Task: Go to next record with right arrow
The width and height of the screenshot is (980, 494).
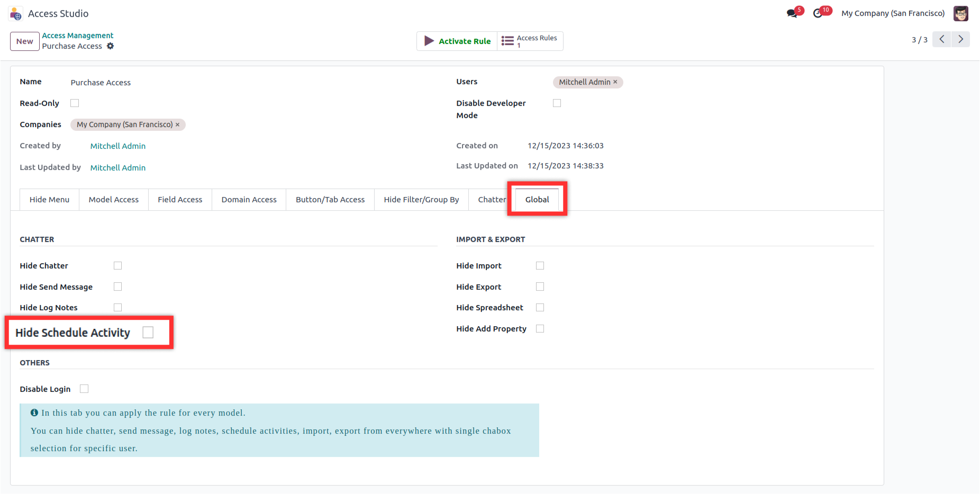Action: point(960,40)
